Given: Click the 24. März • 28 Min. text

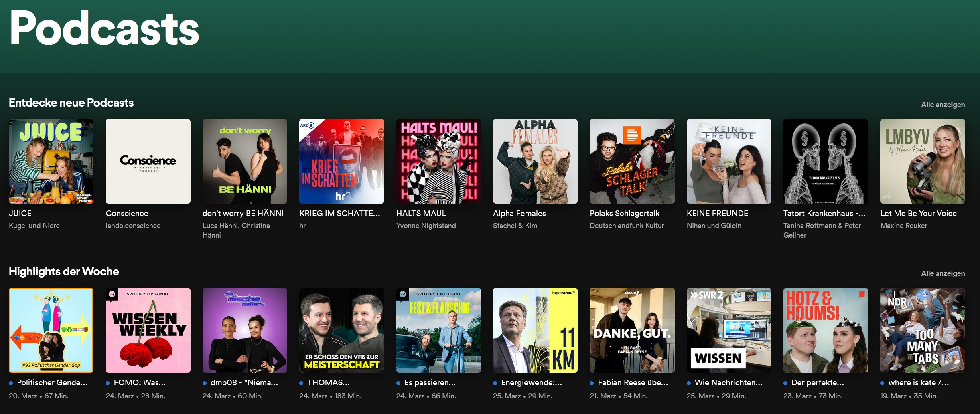Looking at the screenshot, I should click(136, 396).
